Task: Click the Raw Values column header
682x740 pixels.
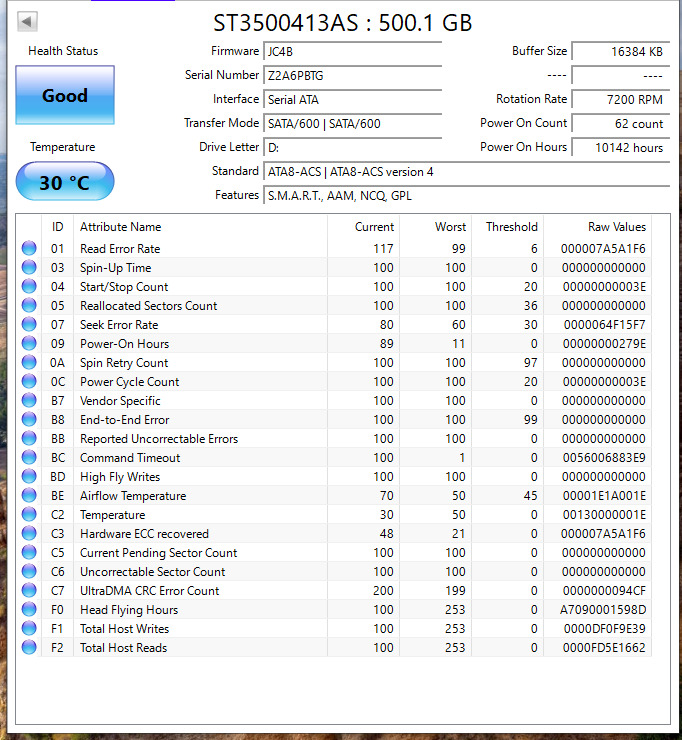Action: 598,227
